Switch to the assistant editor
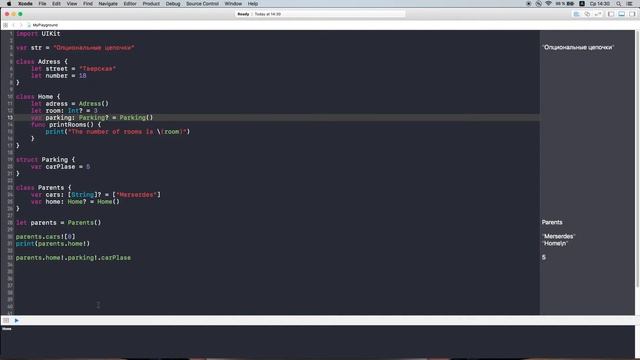This screenshot has width=640, height=360. (587, 14)
